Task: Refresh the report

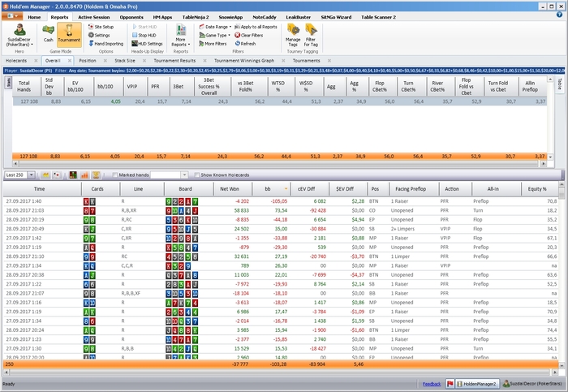Action: coord(245,44)
